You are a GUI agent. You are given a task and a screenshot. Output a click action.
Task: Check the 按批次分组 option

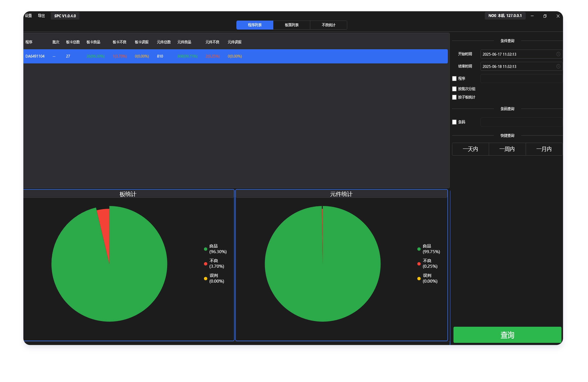click(454, 89)
